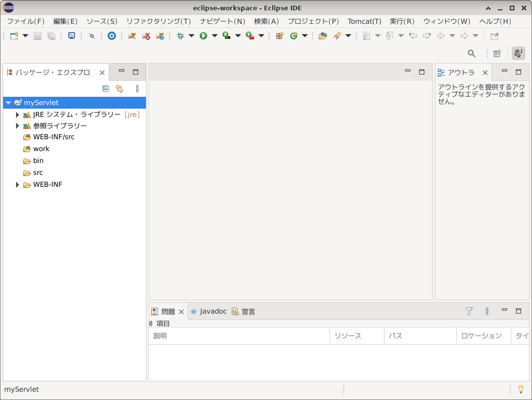Screen dimensions: 532x400
Task: Click the Coverage run icon
Action: pyautogui.click(x=226, y=36)
